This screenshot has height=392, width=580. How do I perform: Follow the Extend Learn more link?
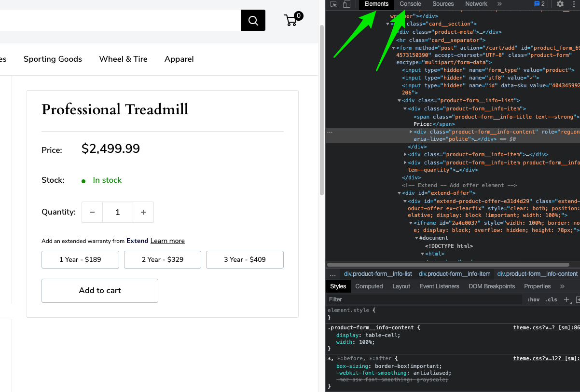(167, 241)
